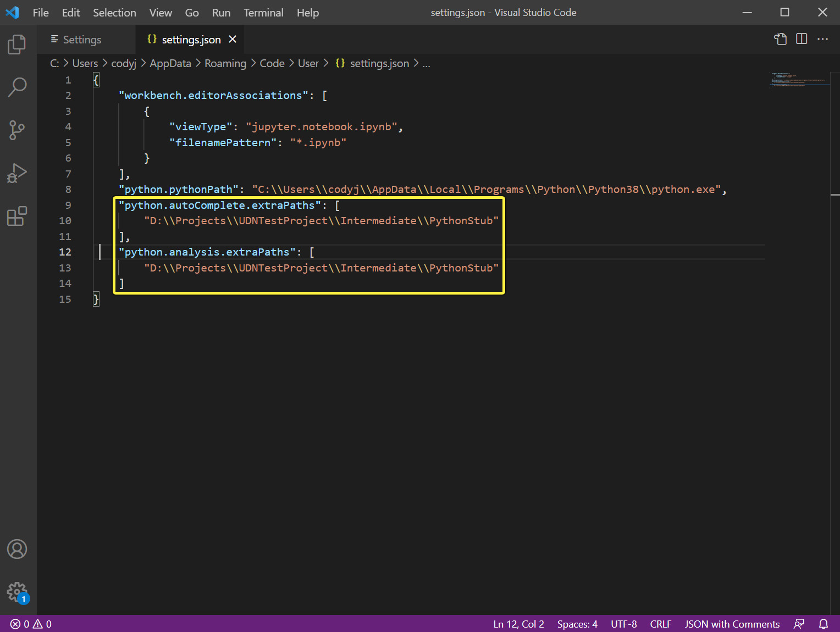Viewport: 840px width, 632px height.
Task: Open the User breadcrumb dropdown
Action: click(308, 63)
